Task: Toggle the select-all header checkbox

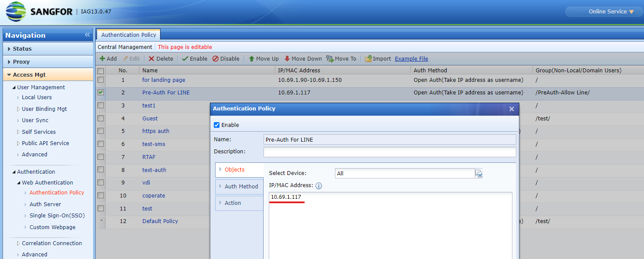Action: (x=100, y=71)
